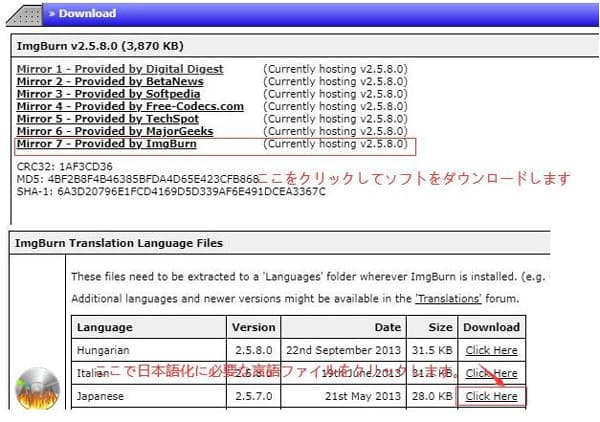Open Mirror 4 provided by Free-Codecs.com
600x422 pixels.
click(130, 106)
